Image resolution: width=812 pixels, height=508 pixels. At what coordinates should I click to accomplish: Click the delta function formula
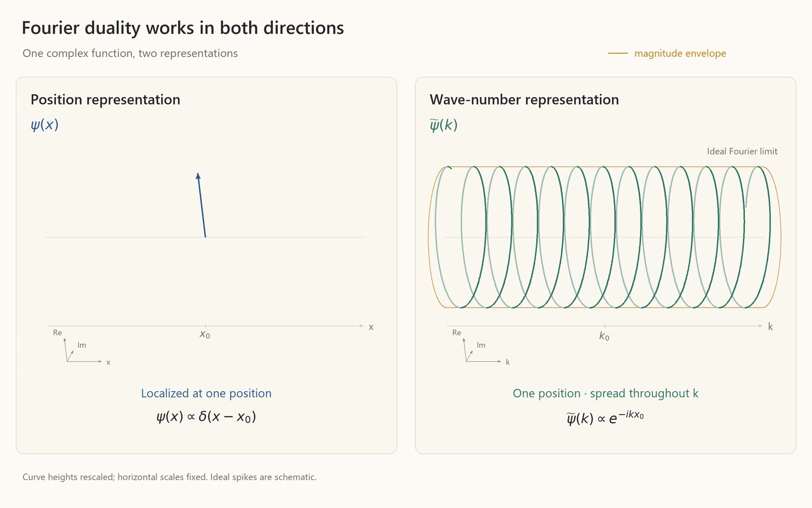[x=206, y=417]
